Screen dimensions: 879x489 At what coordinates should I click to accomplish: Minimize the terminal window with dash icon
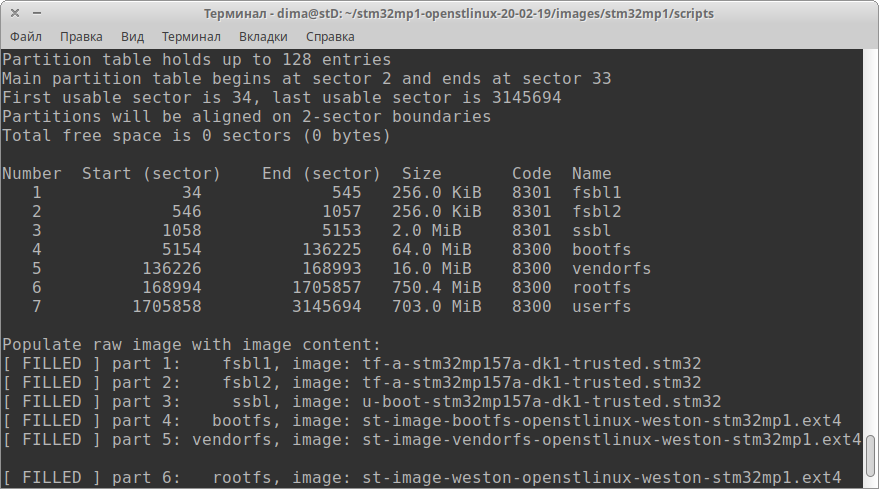tap(37, 13)
